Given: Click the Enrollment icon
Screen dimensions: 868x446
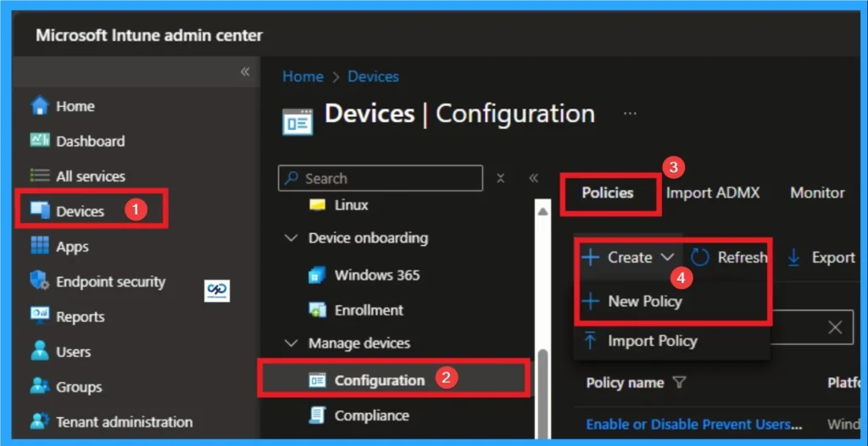Looking at the screenshot, I should pos(317,309).
